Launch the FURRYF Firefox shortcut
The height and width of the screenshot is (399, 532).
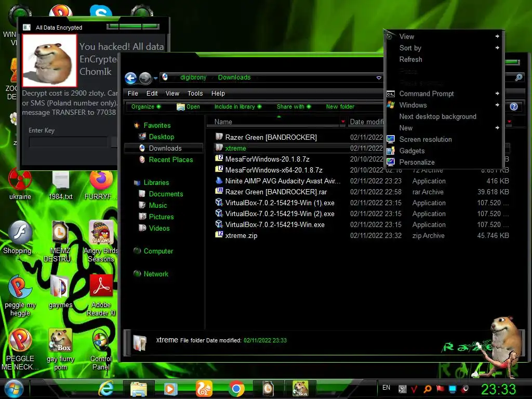100,184
